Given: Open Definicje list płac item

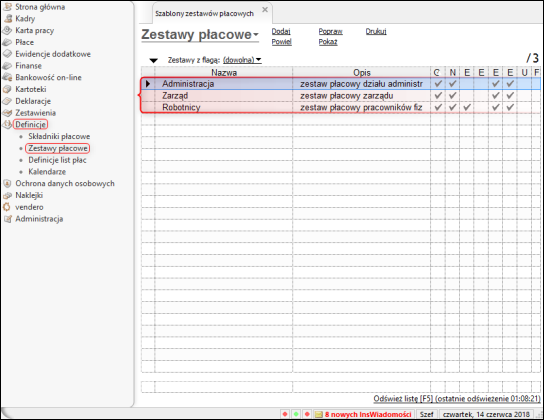Looking at the screenshot, I should 57,160.
